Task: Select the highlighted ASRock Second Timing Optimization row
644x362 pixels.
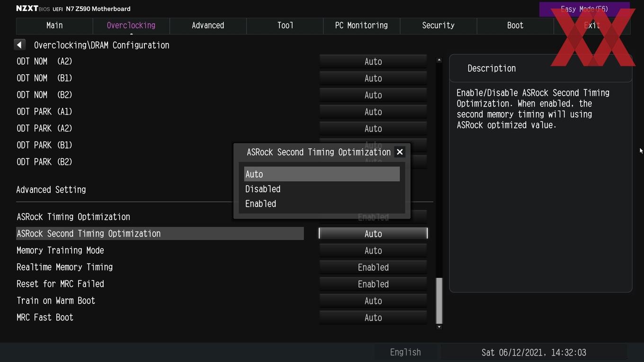Action: 160,233
